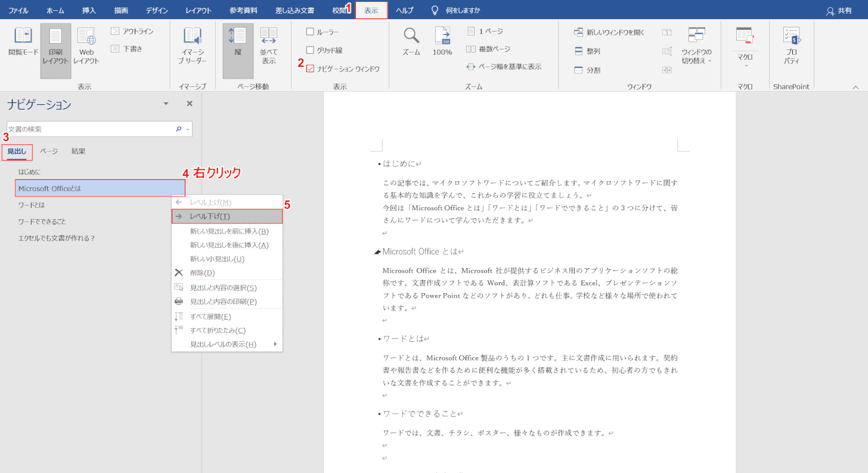
Task: Choose Delete (削除) in context menu
Action: coord(227,272)
